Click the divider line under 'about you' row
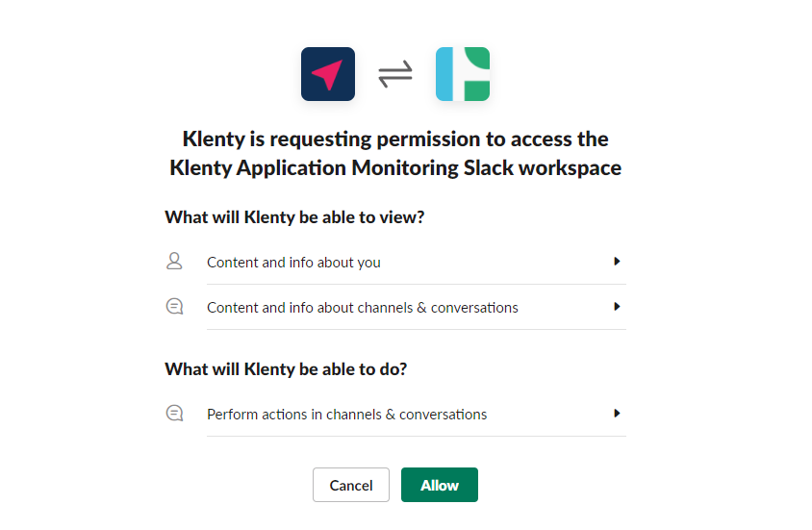This screenshot has width=812, height=530. tap(416, 285)
